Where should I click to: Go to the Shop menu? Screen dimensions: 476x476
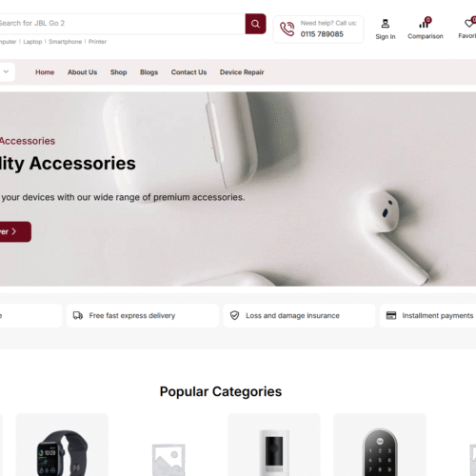[118, 72]
